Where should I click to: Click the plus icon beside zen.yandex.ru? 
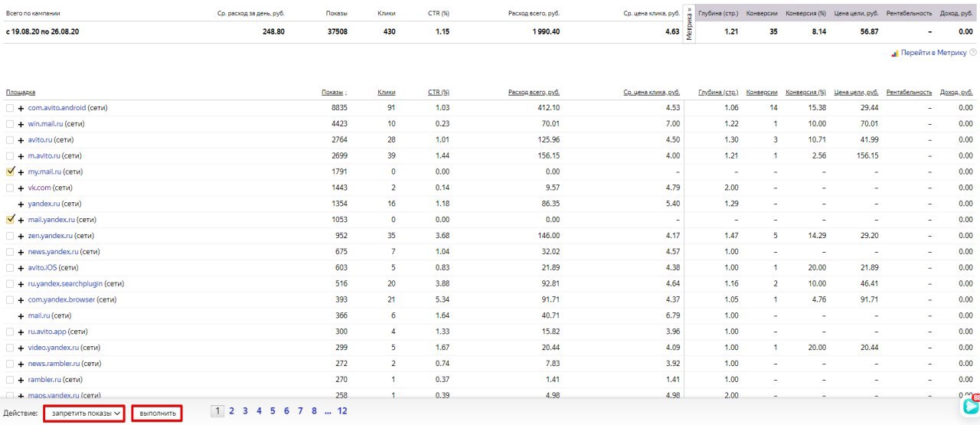point(21,236)
